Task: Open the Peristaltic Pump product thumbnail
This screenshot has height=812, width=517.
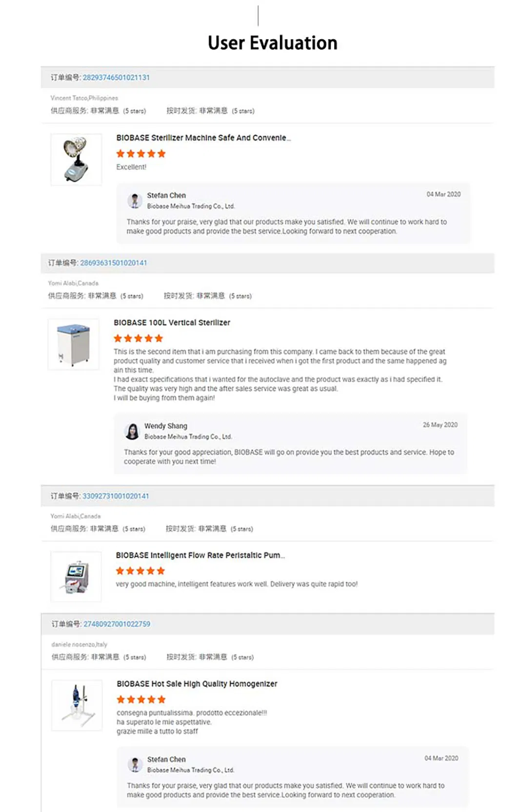Action: tap(76, 576)
